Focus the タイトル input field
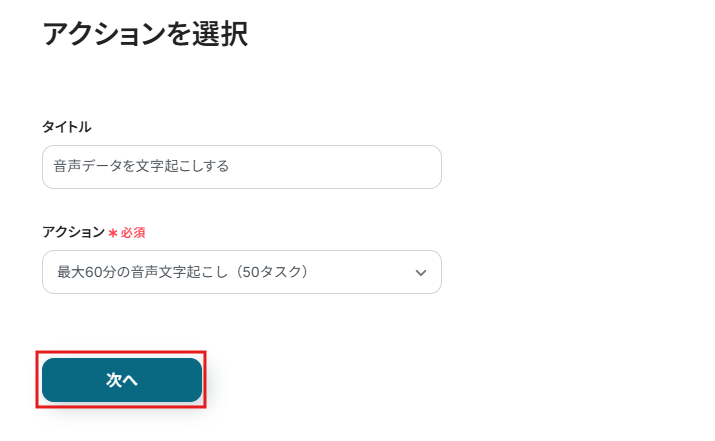This screenshot has width=715, height=441. point(241,167)
